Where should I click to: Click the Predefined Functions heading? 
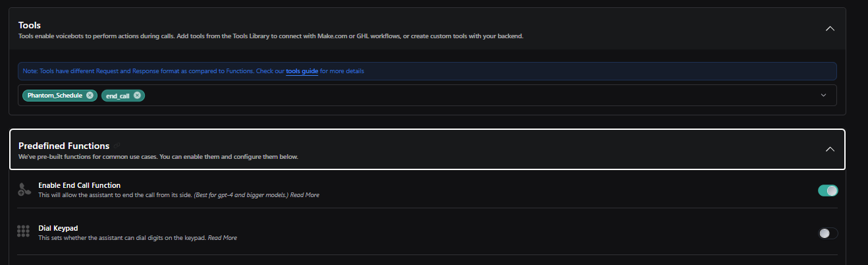point(64,146)
